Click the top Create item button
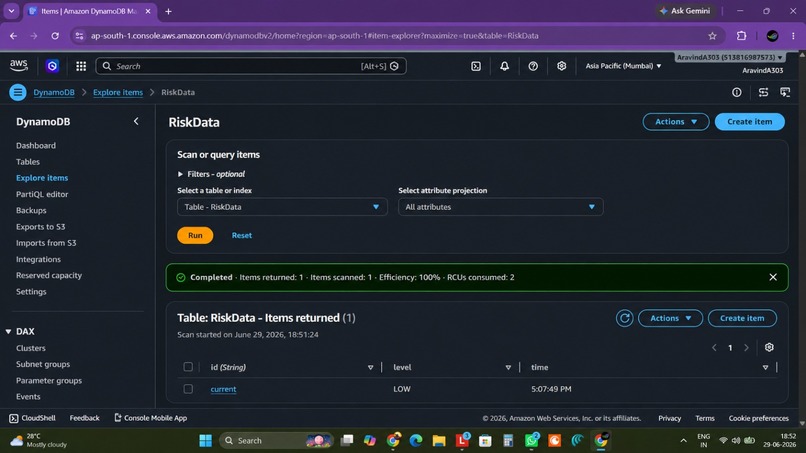The height and width of the screenshot is (453, 806). (749, 122)
